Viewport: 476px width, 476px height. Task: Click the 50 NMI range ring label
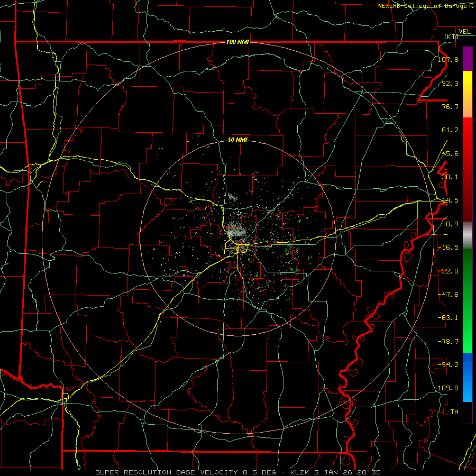coord(237,140)
